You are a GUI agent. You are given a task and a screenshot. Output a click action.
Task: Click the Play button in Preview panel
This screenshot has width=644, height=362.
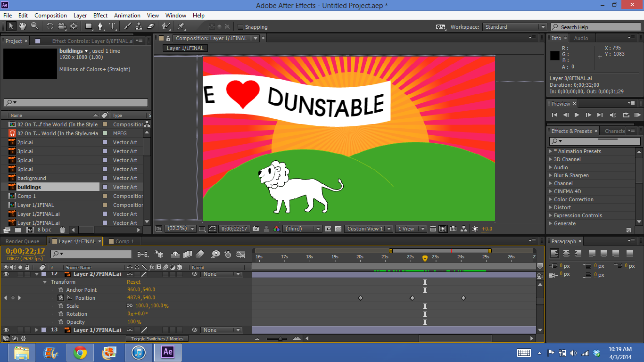pyautogui.click(x=577, y=115)
